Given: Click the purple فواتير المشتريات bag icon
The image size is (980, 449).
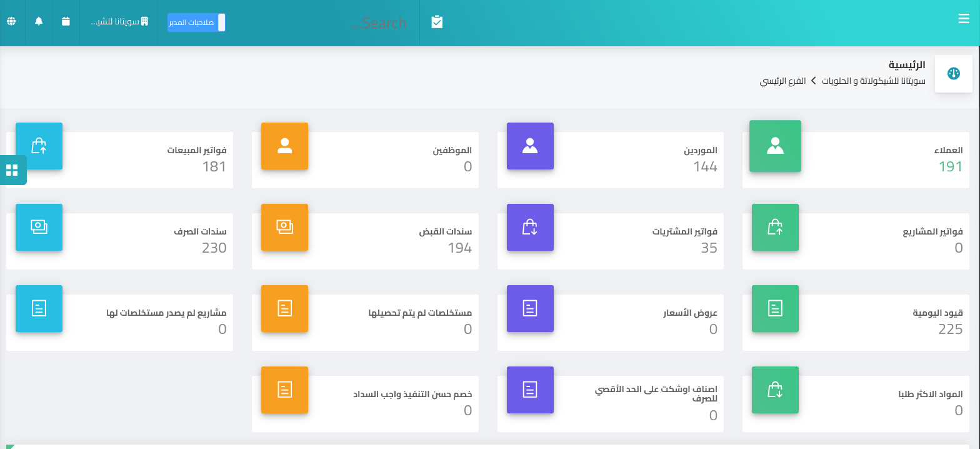Looking at the screenshot, I should tap(530, 227).
